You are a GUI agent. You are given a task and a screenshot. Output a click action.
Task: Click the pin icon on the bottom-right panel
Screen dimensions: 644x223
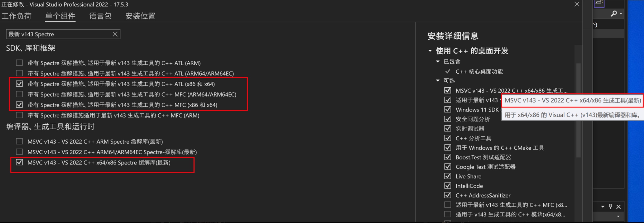point(611,206)
